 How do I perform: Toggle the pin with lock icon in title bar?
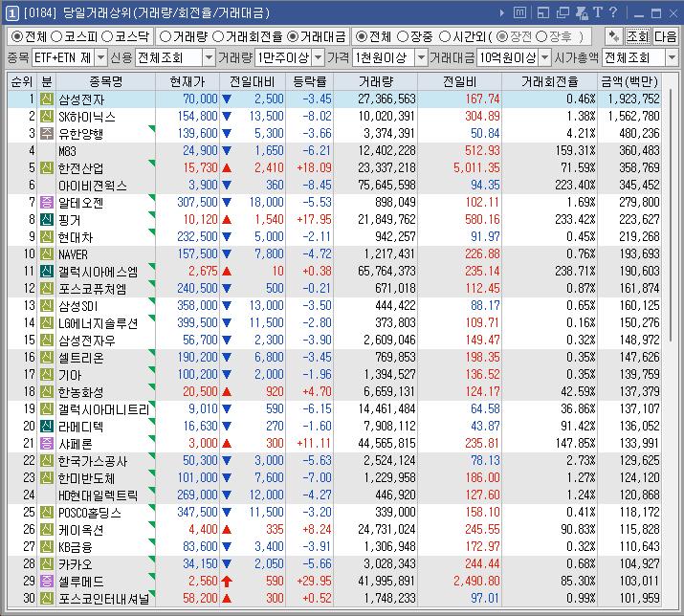click(582, 13)
